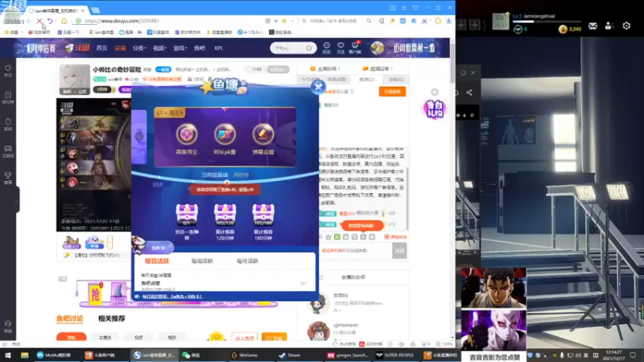Select the 相关推荐 tab
Screen dimensions: 644x362
111,319
